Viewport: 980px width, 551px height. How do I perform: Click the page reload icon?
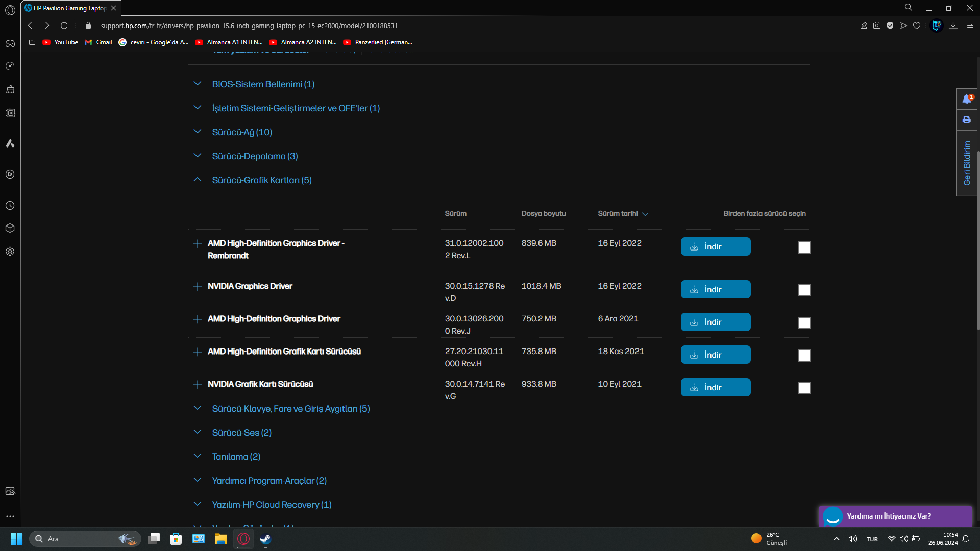point(64,26)
